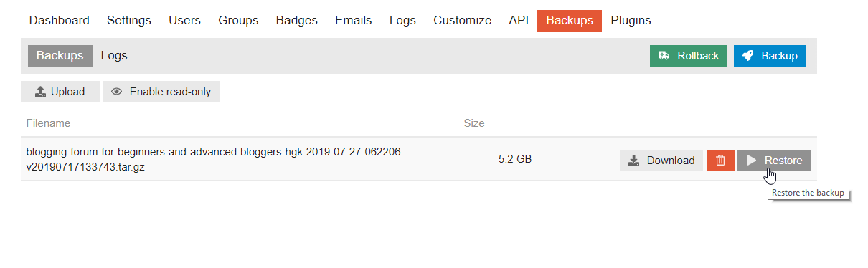Open the Settings admin tab
The width and height of the screenshot is (868, 268).
coord(129,20)
